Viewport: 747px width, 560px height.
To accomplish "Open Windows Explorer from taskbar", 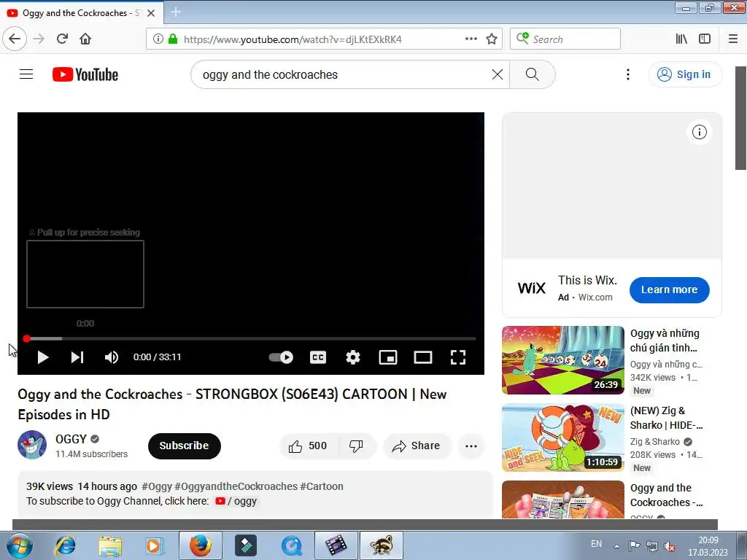I will pos(110,545).
